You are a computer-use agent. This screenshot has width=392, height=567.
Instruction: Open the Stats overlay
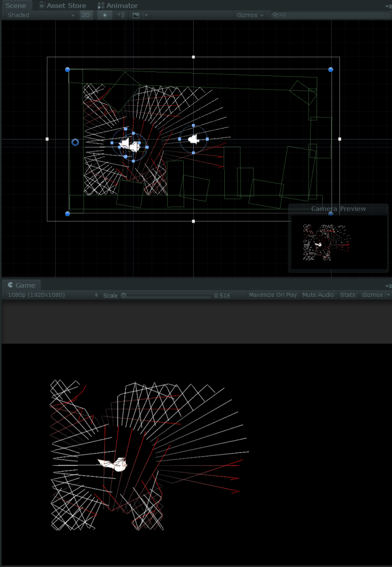(348, 295)
